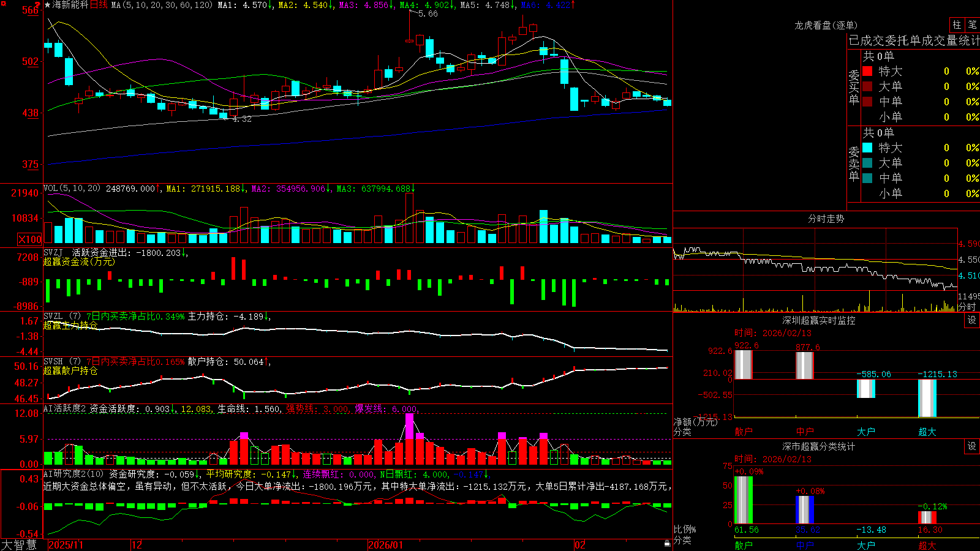Click the red 特大 buy order swatch
The image size is (980, 551).
867,71
